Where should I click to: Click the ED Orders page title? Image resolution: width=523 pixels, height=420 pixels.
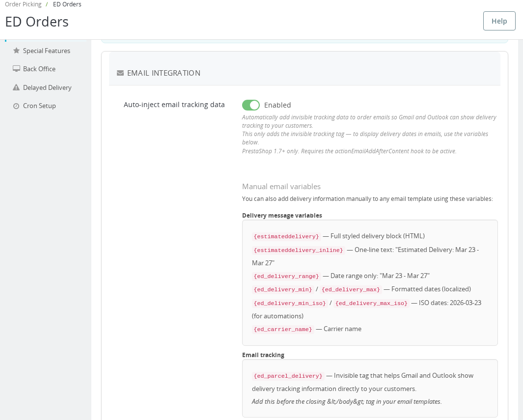37,22
